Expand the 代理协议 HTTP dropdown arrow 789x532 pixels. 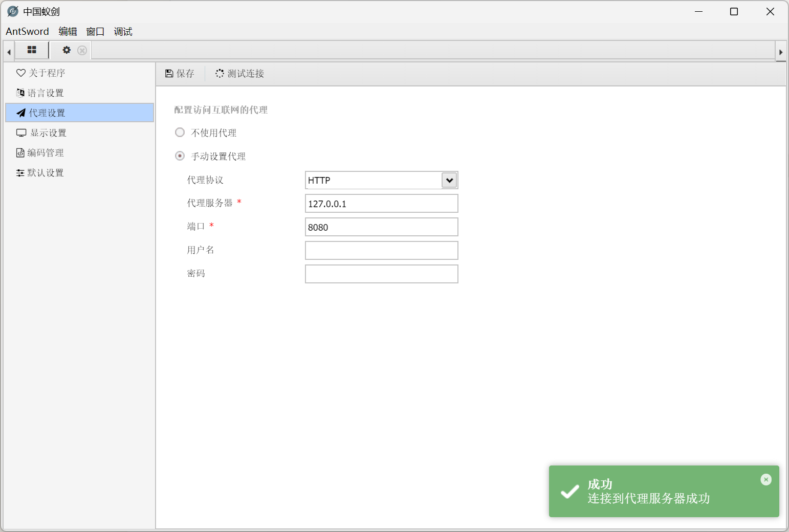point(449,180)
